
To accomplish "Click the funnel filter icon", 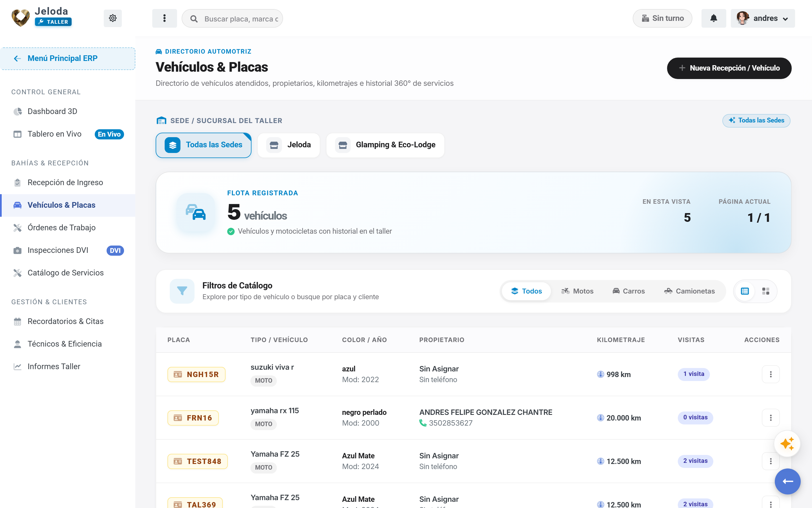I will click(x=182, y=291).
